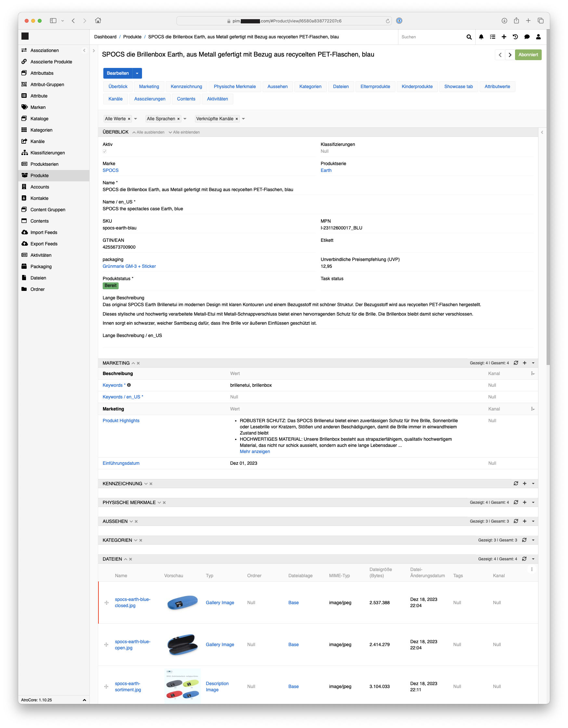
Task: Add attribute via plus in Marketing panel
Action: coord(524,363)
